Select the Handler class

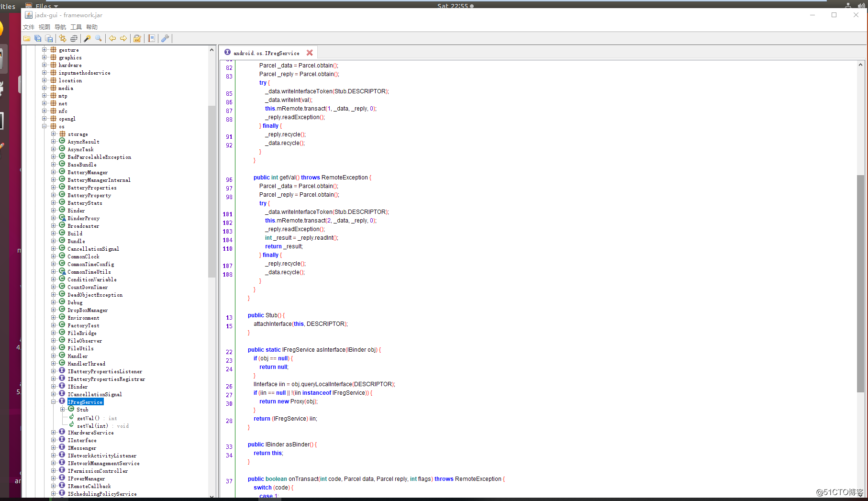tap(78, 356)
